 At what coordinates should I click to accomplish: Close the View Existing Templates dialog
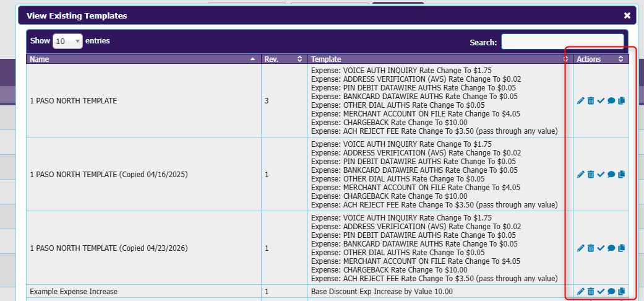click(627, 15)
